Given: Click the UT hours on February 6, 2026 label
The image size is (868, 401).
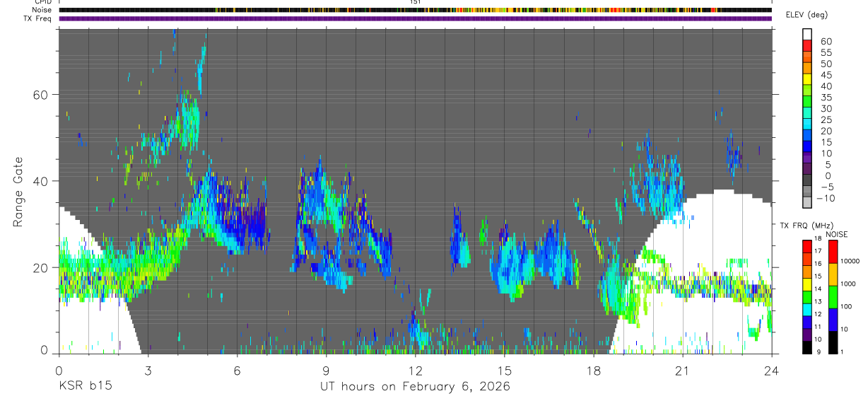Looking at the screenshot, I should tap(415, 386).
